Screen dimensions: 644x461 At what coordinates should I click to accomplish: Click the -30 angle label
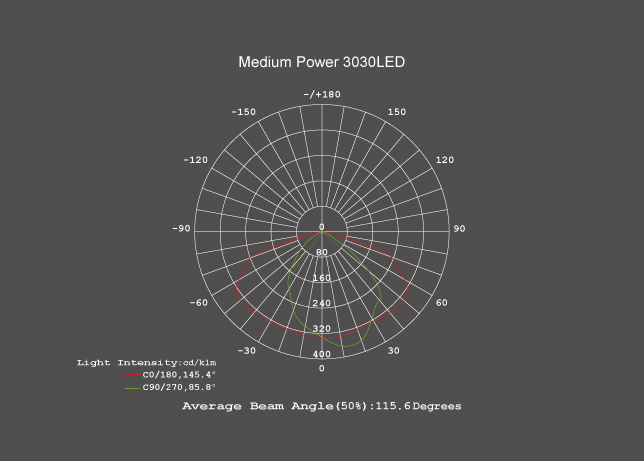click(246, 351)
